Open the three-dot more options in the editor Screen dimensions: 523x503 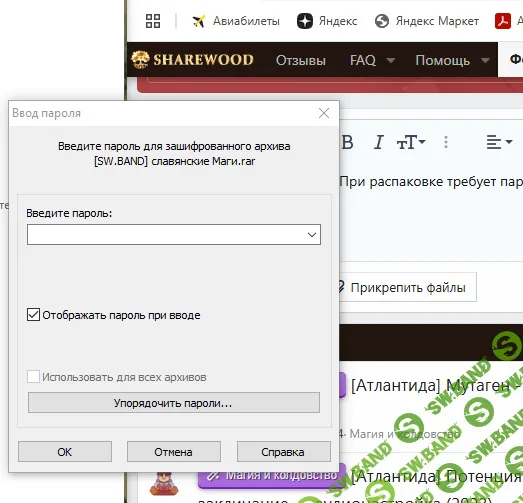coord(446,142)
